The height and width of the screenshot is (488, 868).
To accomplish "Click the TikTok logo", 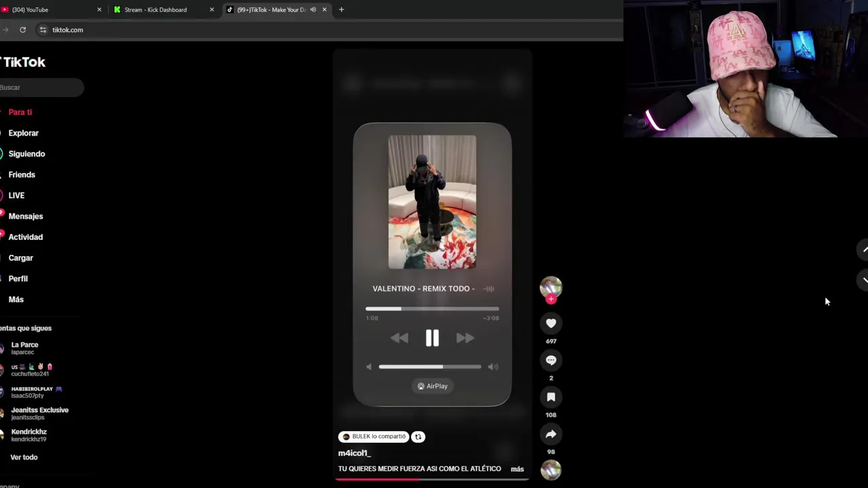I will pos(22,62).
